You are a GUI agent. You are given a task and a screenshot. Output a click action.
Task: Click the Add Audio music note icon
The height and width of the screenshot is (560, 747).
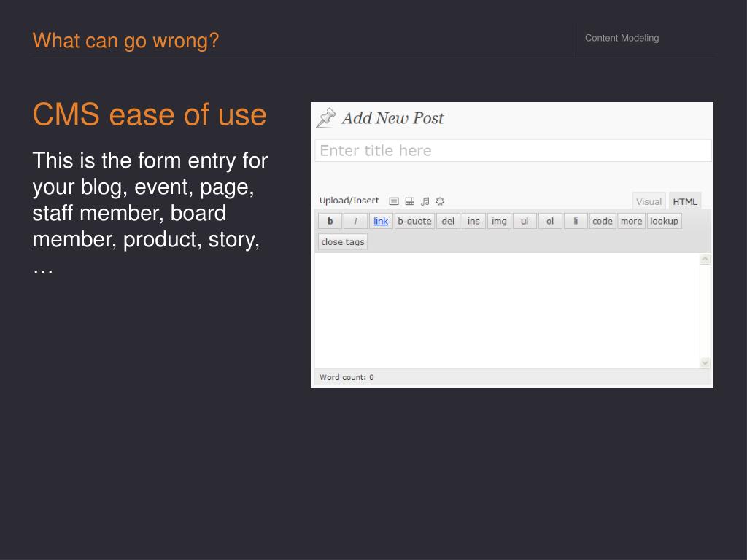425,201
